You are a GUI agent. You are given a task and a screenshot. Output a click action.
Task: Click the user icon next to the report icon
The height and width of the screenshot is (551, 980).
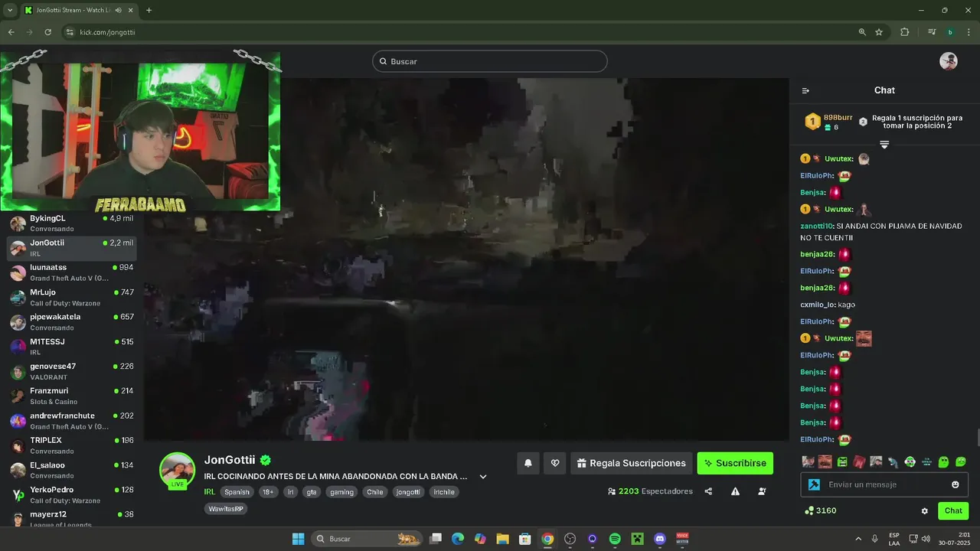(762, 491)
